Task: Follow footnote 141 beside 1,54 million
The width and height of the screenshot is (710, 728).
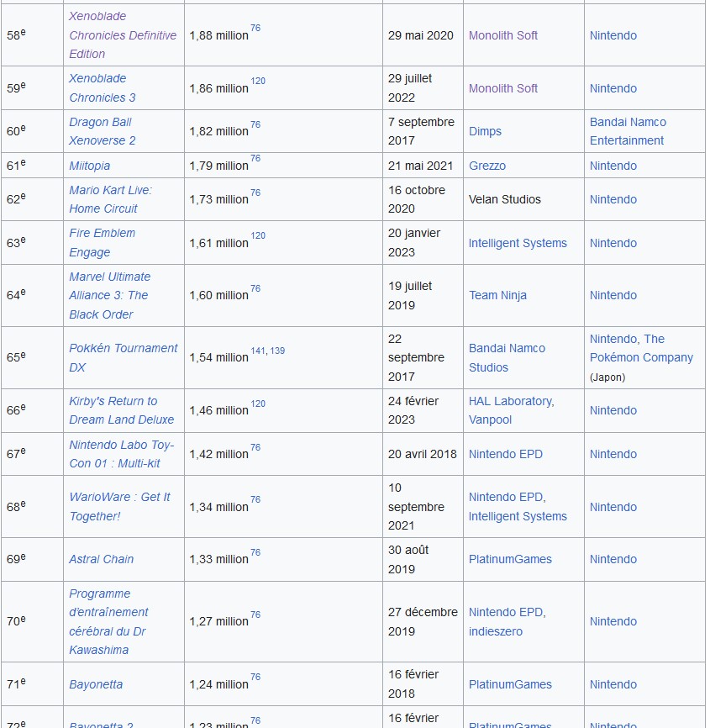Action: tap(258, 351)
